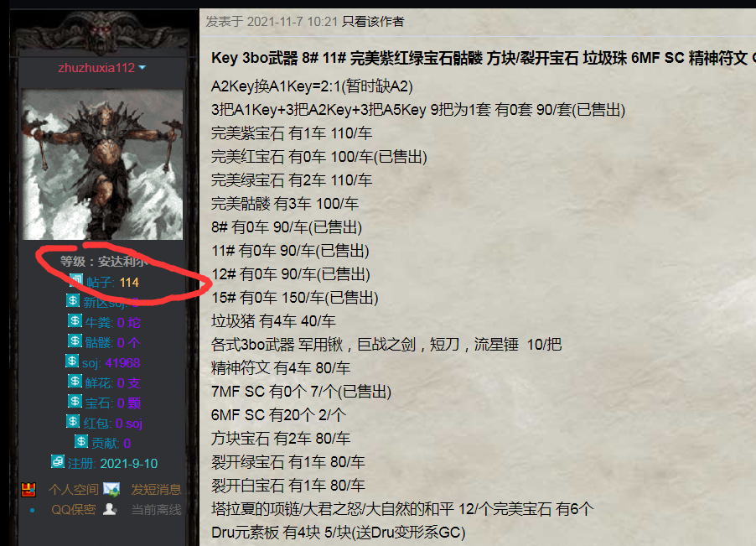Click the offline user icon beside 当前离线
Screen dimensions: 756x546
110,509
